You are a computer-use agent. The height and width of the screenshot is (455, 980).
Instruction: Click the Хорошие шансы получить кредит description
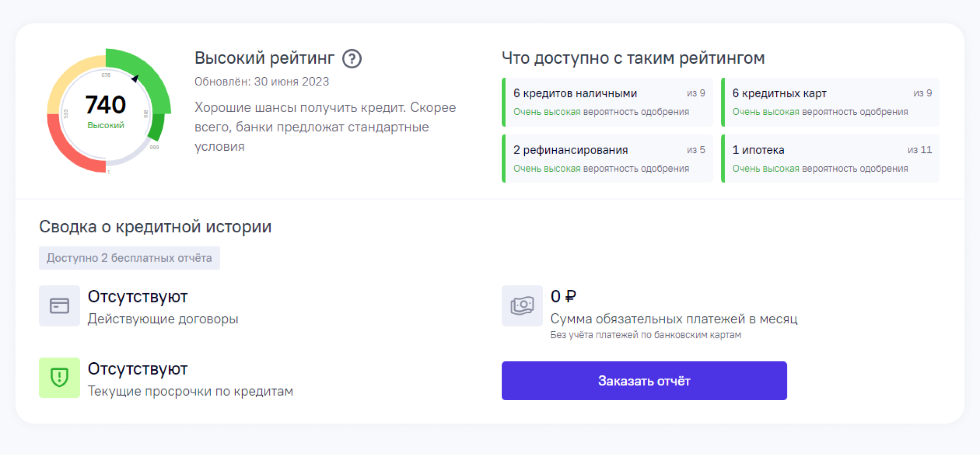click(325, 127)
